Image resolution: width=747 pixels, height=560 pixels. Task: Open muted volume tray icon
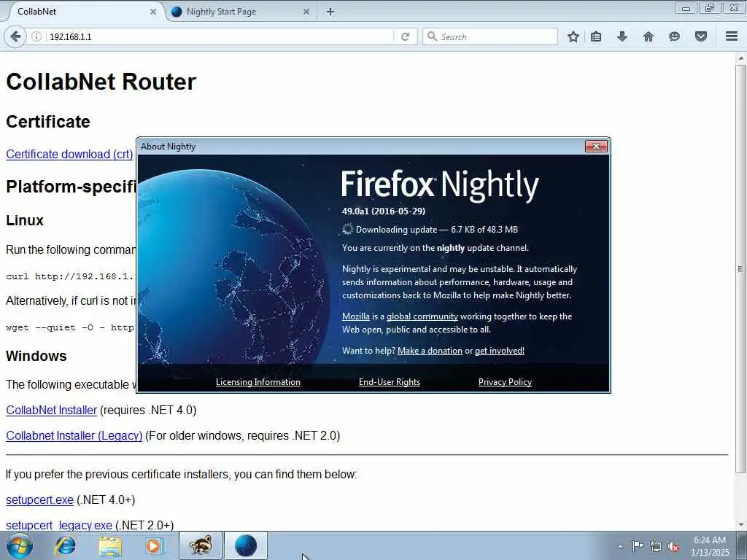pyautogui.click(x=673, y=546)
